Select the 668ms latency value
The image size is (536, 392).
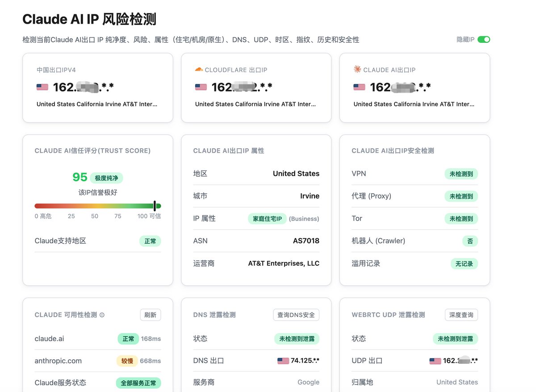click(x=151, y=361)
